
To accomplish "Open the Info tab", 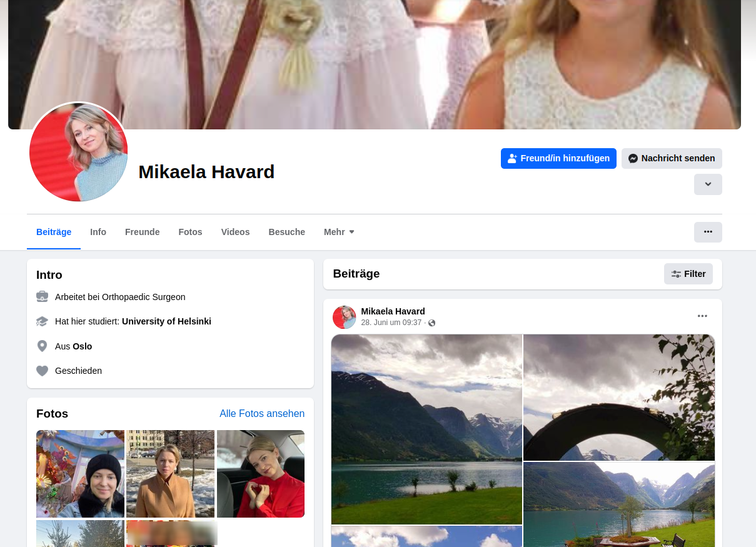I will (x=98, y=232).
